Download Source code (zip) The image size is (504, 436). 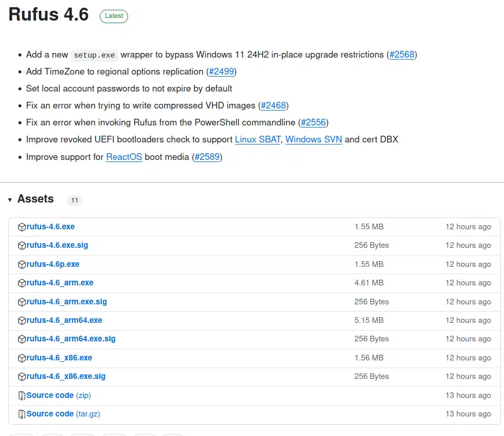click(x=59, y=395)
